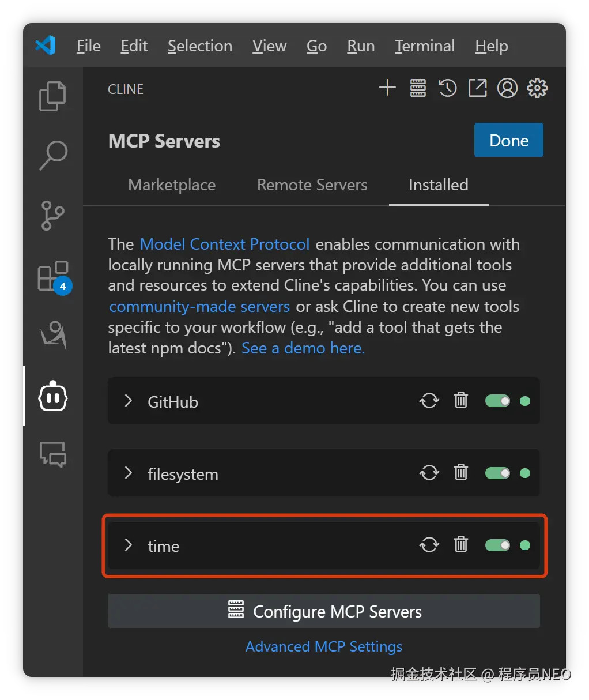Expand the GitHub server row chevron
The image size is (589, 700).
click(x=129, y=401)
